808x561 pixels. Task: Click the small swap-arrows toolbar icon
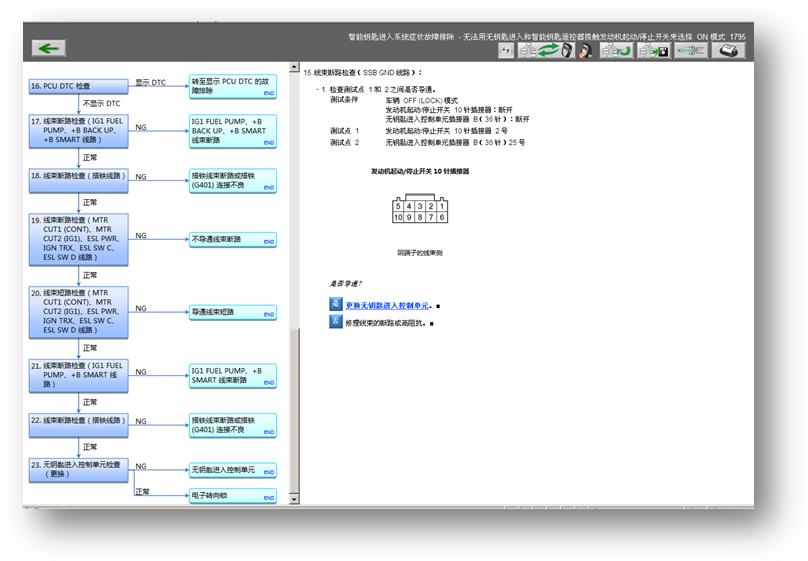coord(506,50)
